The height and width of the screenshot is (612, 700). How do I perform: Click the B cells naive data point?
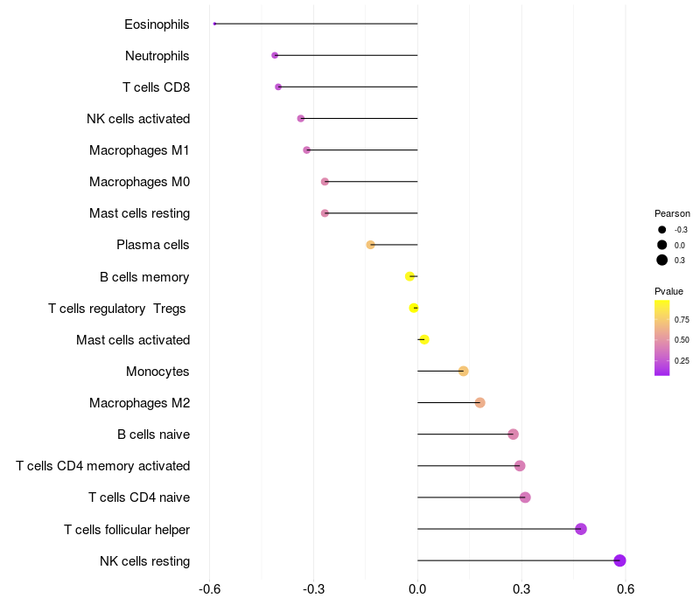[x=513, y=434]
